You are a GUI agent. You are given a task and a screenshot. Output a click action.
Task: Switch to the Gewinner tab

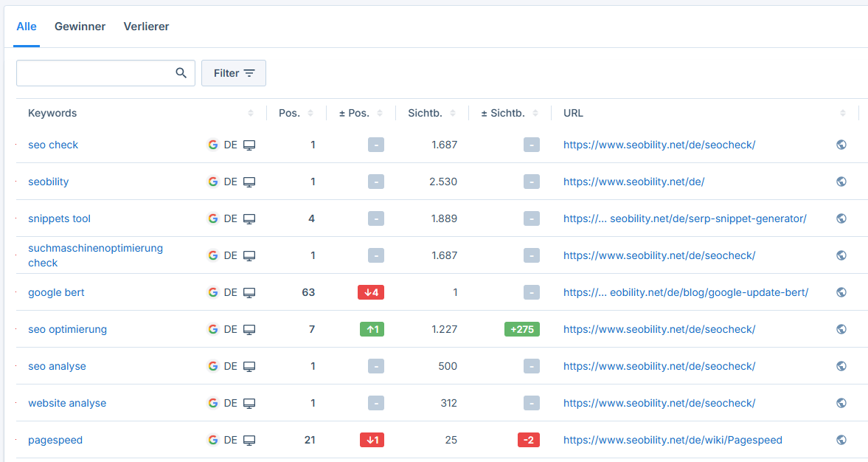coord(80,27)
